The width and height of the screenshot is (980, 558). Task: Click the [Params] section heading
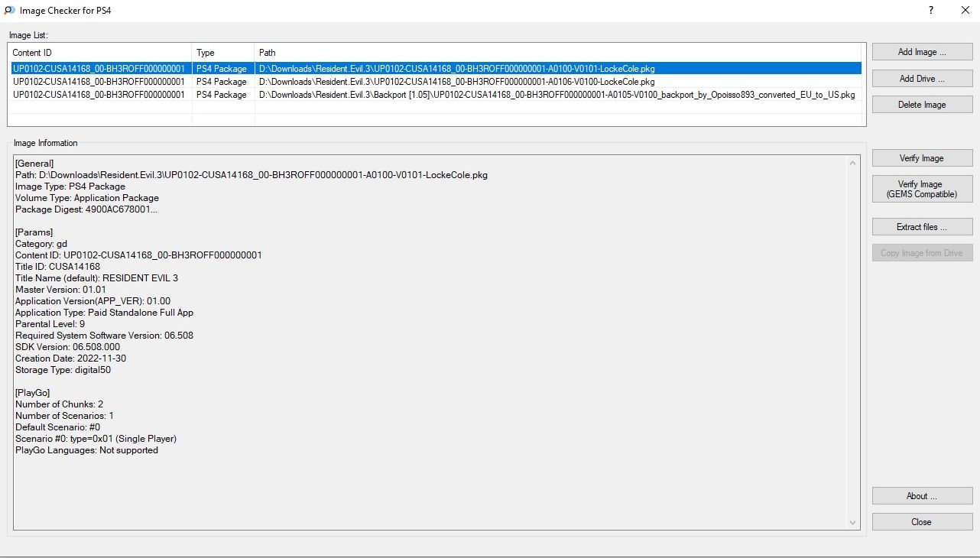(x=34, y=232)
